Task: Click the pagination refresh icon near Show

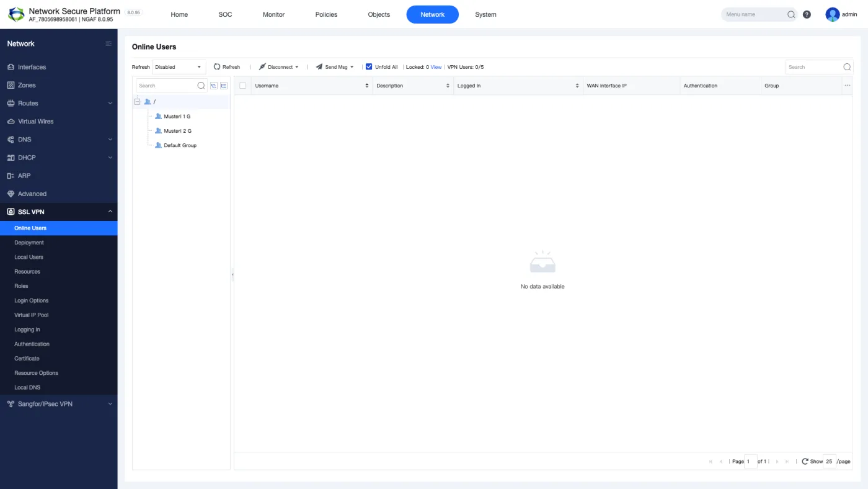Action: pyautogui.click(x=805, y=462)
